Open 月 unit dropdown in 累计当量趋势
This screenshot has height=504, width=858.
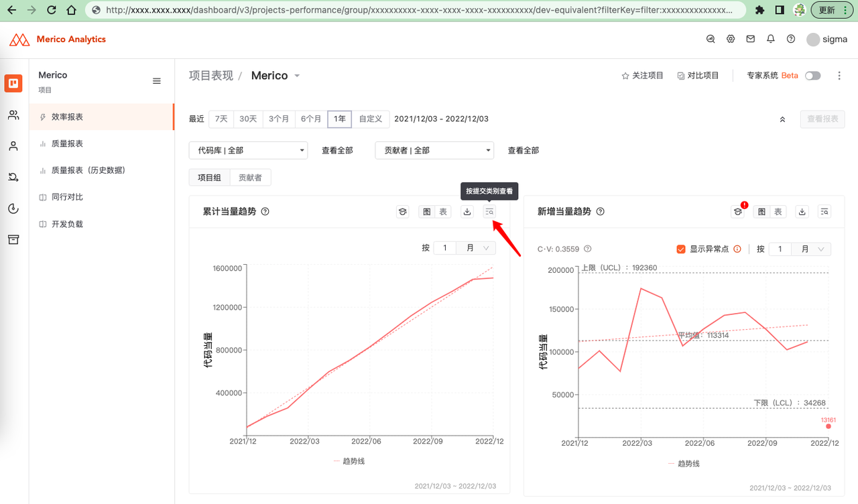[477, 248]
